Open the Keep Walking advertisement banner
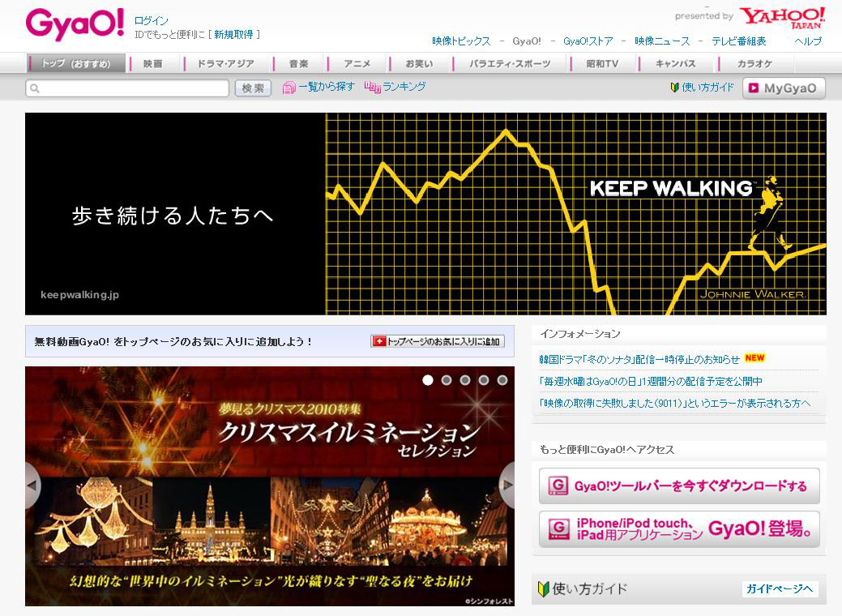Viewport: 842px width, 616px height. click(x=425, y=214)
